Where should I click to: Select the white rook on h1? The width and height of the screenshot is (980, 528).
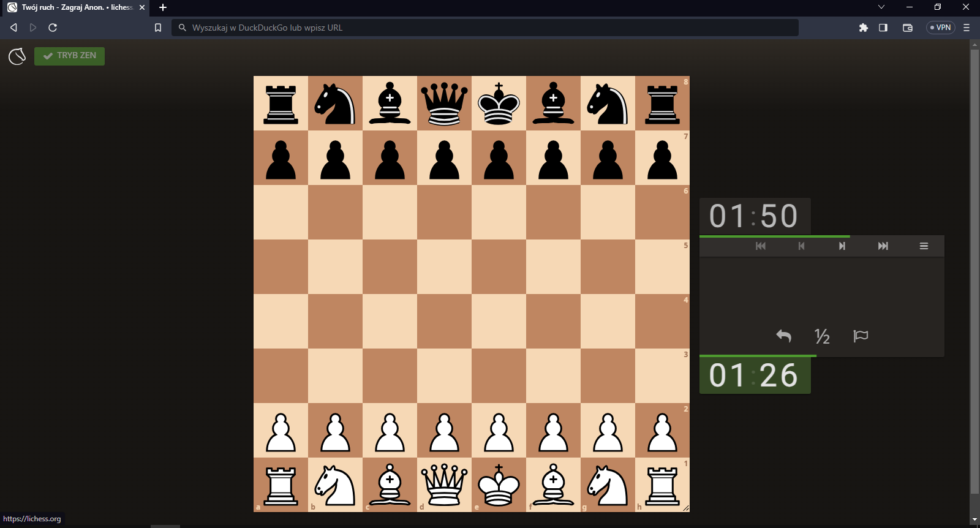662,485
